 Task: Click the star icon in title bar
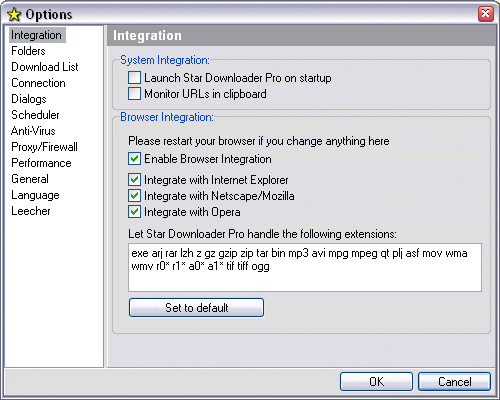click(14, 15)
